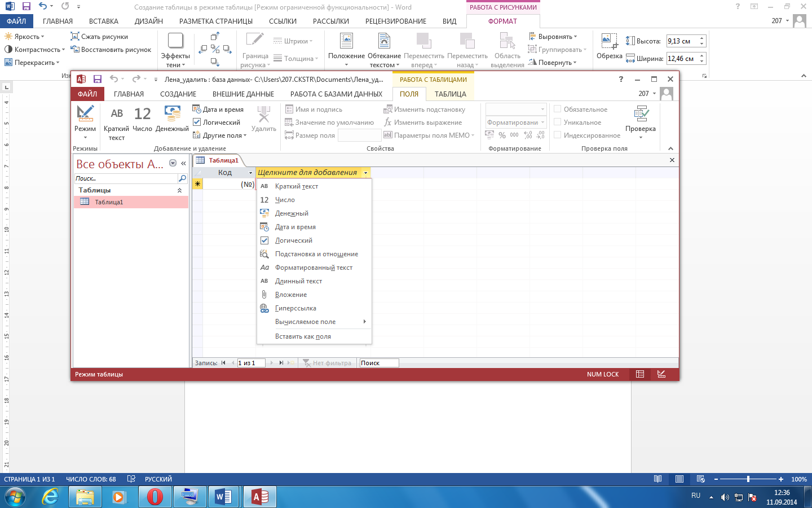Open Word Rotate (Повернуть) dropdown
This screenshot has height=508, width=812.
coord(553,63)
